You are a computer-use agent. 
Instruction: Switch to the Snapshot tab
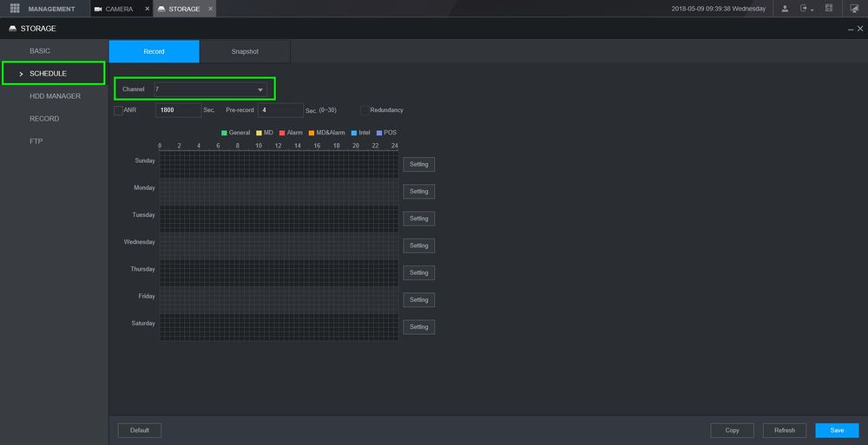pos(245,51)
